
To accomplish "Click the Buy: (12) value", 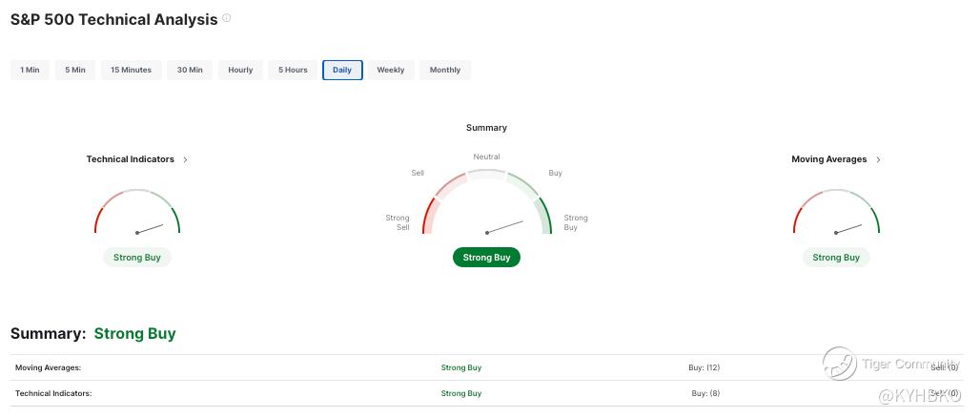I will coord(704,368).
